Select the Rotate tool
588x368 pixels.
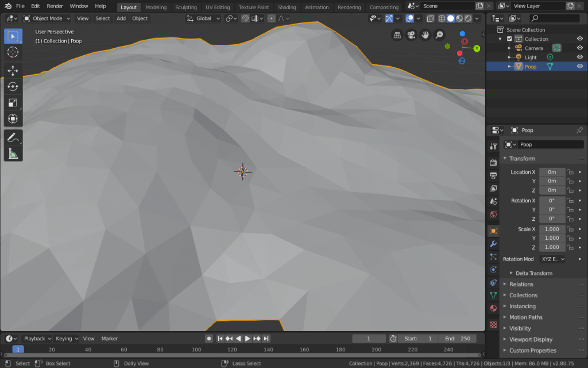[13, 86]
